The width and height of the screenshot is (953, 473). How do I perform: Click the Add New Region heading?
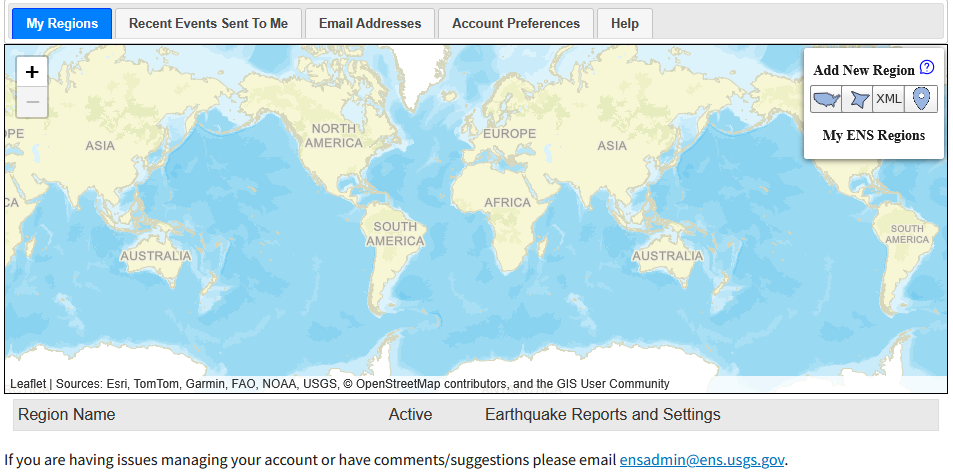tap(864, 71)
